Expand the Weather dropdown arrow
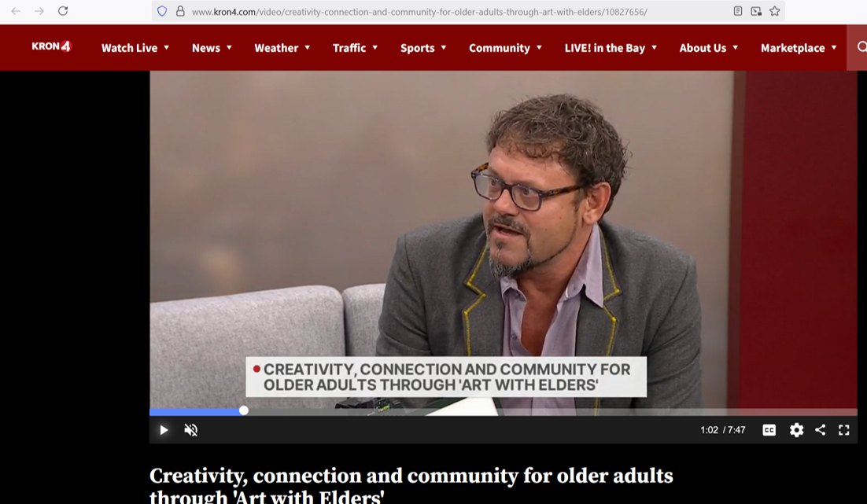 click(x=308, y=47)
